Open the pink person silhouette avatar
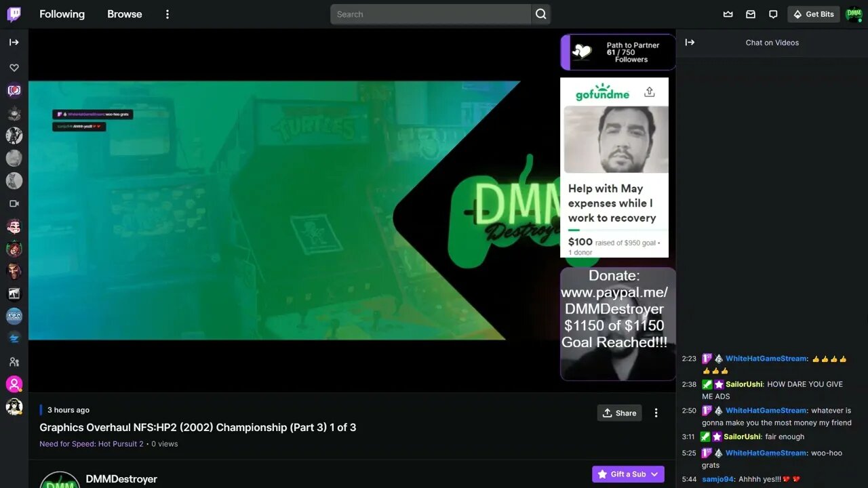The width and height of the screenshot is (868, 488). point(14,384)
